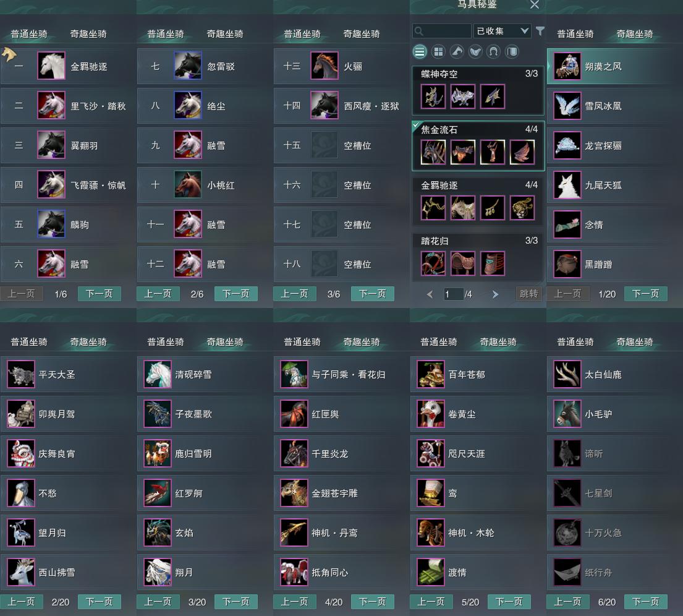Viewport: 683px width, 616px height.
Task: Select the 九尾天狐 white fox icon
Action: [x=567, y=185]
